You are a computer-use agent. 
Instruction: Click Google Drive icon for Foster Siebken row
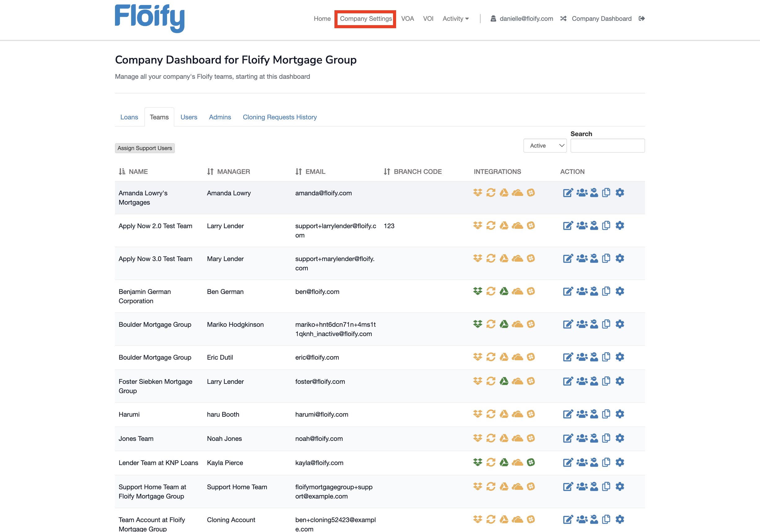[x=504, y=381]
